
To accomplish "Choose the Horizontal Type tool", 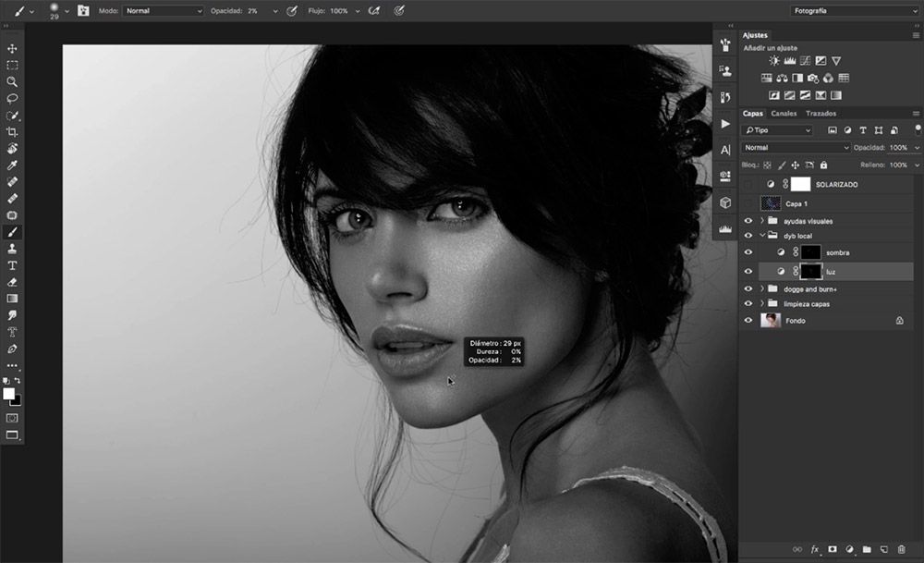I will coord(12,265).
